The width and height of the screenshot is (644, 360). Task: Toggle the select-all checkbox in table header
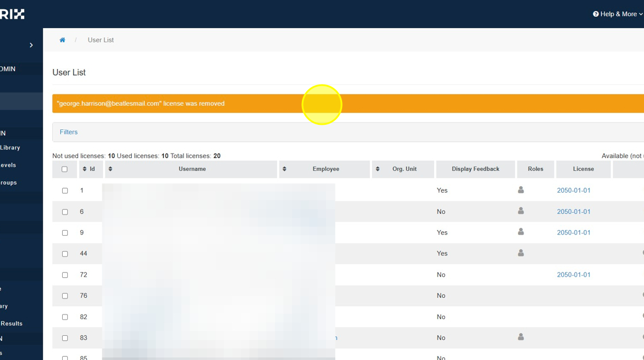[64, 169]
